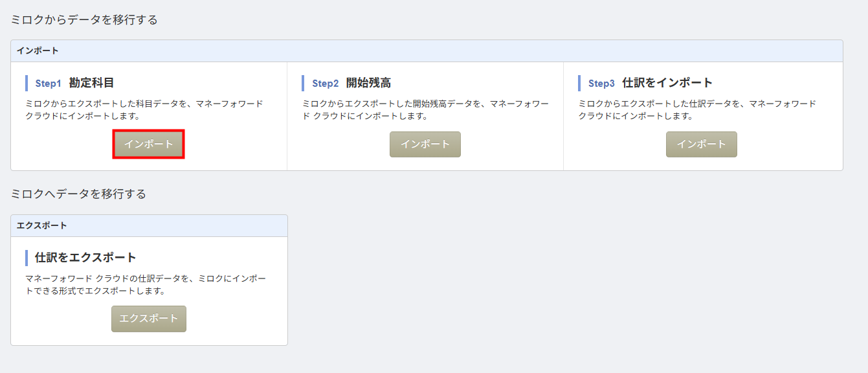
Task: Click the section heading ミロクへデータを移行する
Action: click(x=78, y=194)
